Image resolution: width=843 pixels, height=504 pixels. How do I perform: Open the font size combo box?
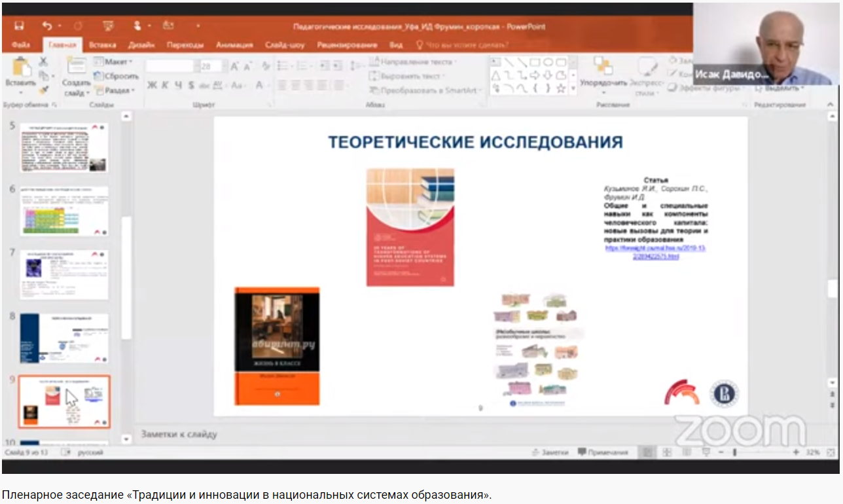coord(211,66)
